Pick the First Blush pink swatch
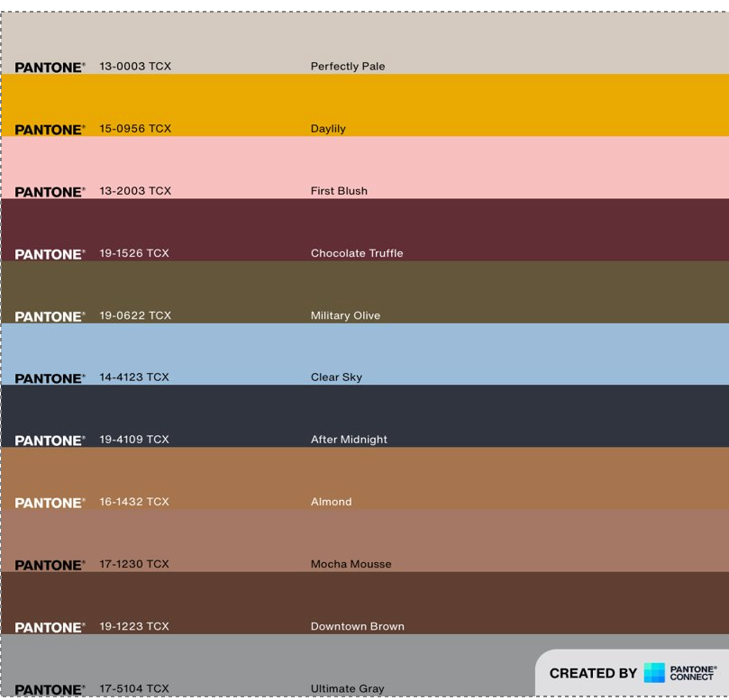This screenshot has height=700, width=729. (365, 168)
